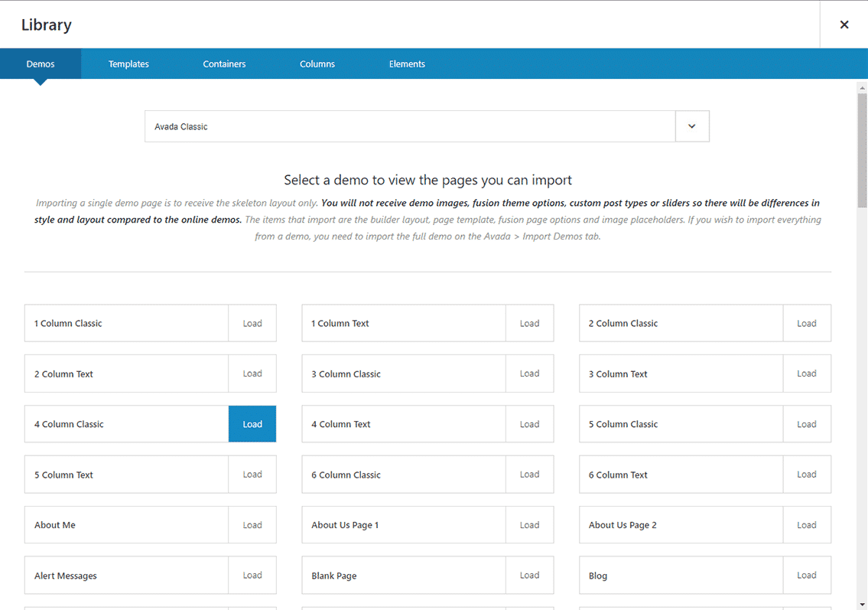This screenshot has width=868, height=610.
Task: Load the 5 Column Text page
Action: pos(252,475)
